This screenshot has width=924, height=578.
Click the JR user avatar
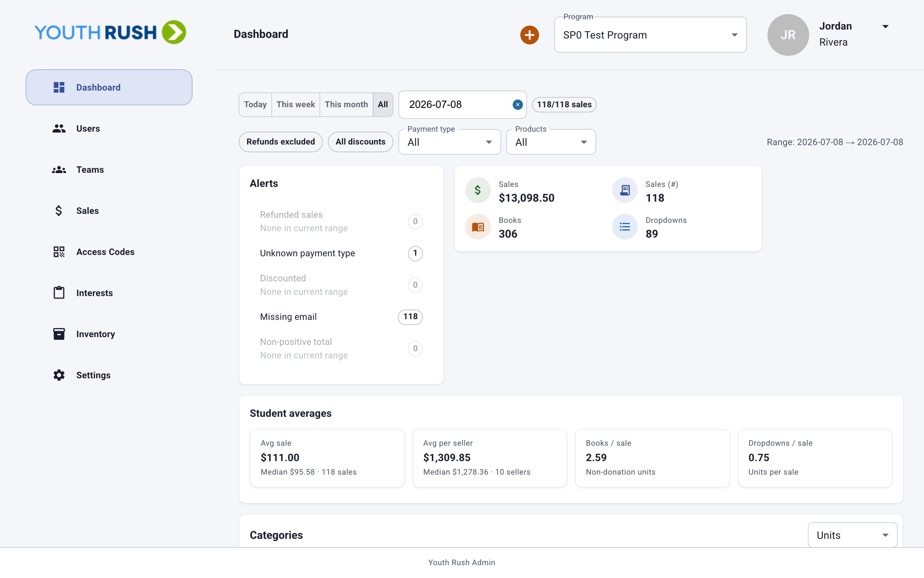788,35
